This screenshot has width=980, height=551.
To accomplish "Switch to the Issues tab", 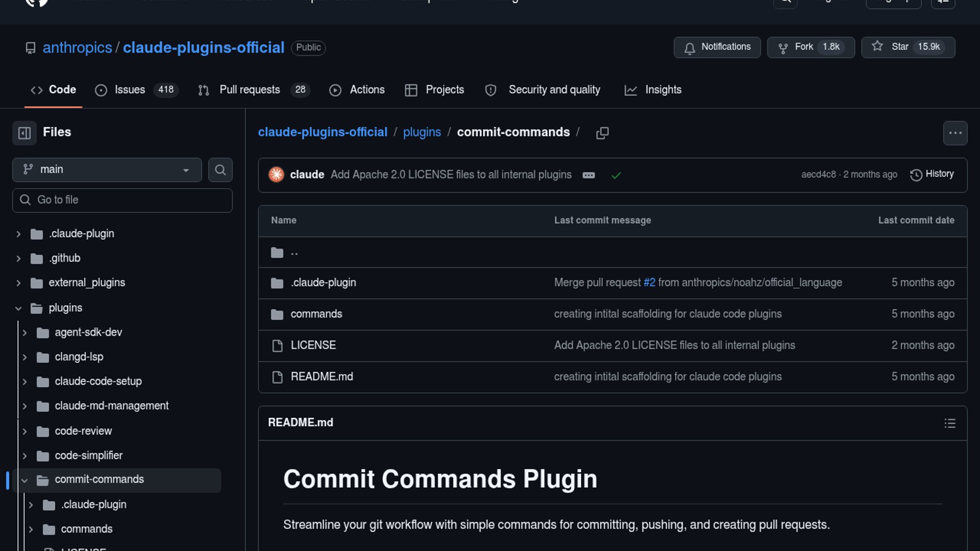I will coord(129,90).
